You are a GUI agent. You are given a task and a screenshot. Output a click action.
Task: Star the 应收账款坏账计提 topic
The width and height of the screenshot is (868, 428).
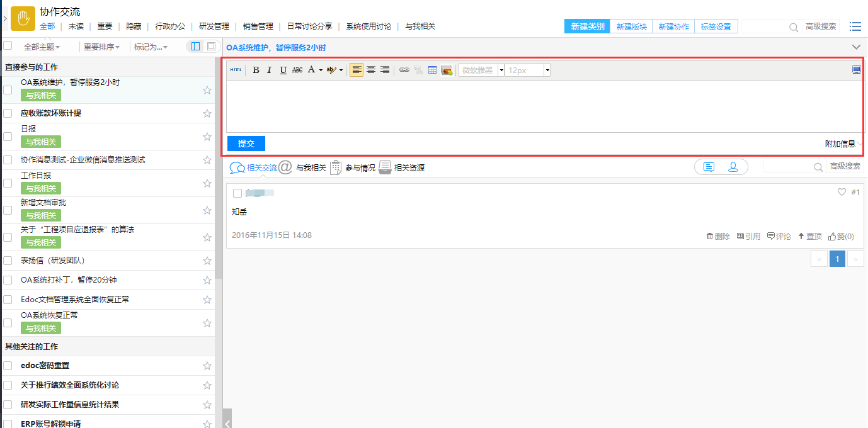(x=207, y=113)
